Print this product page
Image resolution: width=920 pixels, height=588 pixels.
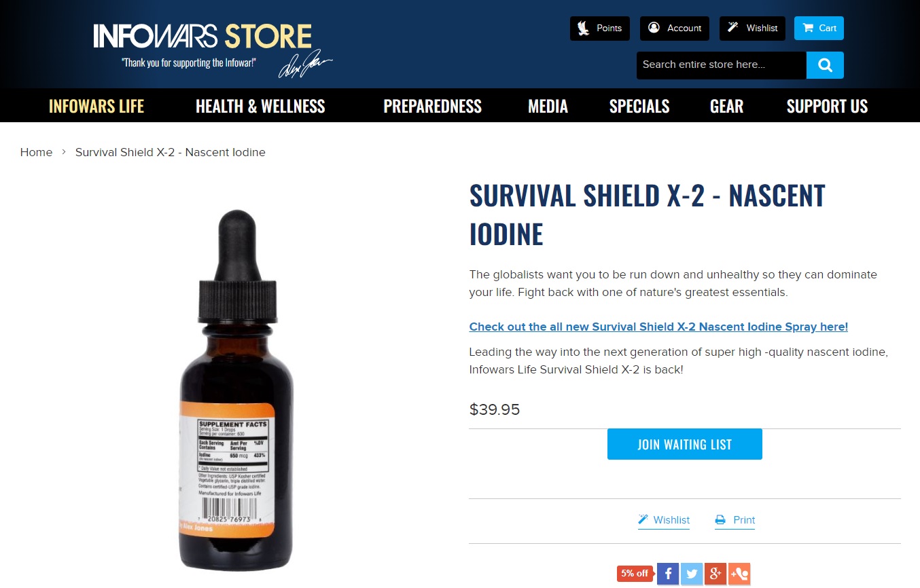[735, 520]
